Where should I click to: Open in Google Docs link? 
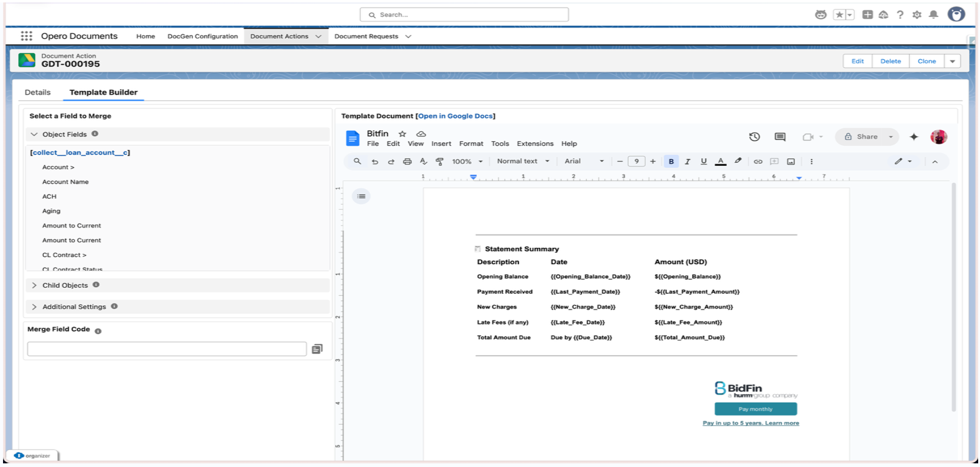tap(455, 116)
